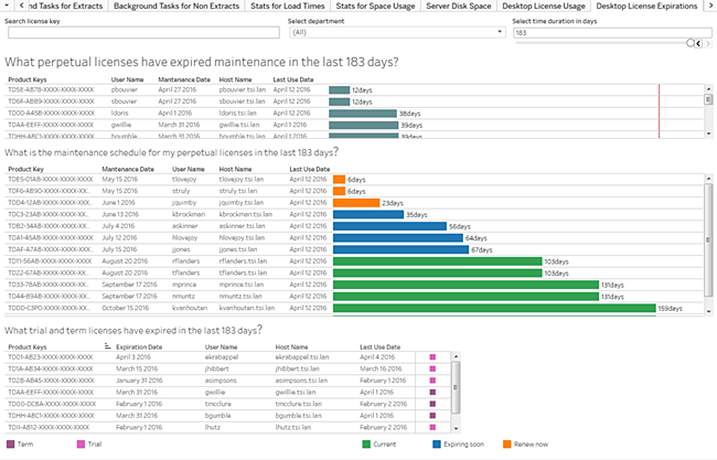Show next tabs with right chevron

coord(709,5)
